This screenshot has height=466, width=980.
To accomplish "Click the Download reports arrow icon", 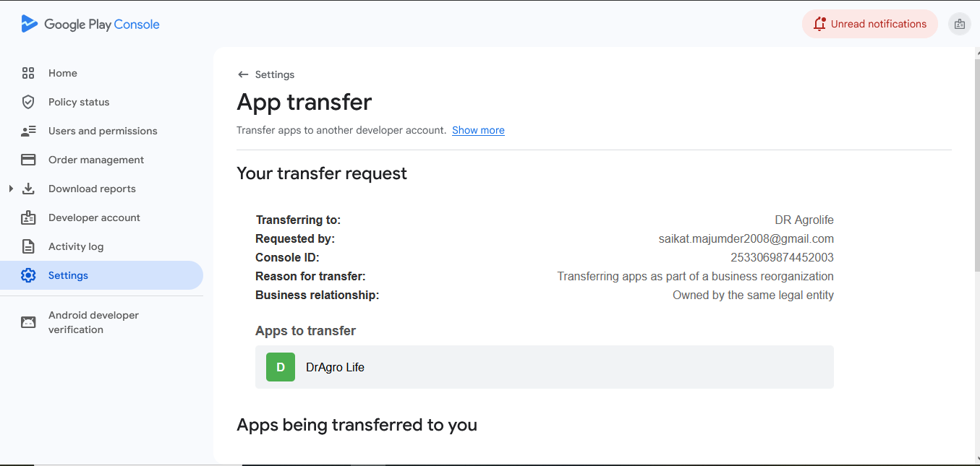I will pyautogui.click(x=28, y=189).
